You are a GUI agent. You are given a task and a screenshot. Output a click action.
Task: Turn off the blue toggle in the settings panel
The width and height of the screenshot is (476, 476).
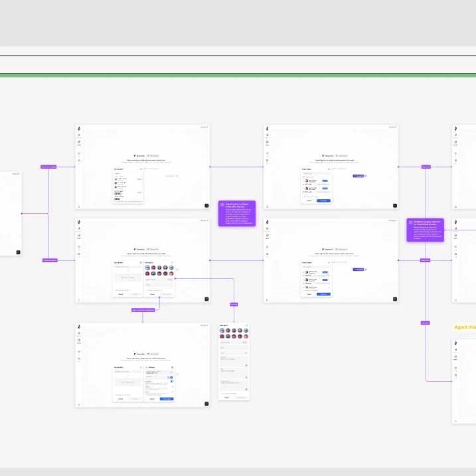click(x=172, y=381)
